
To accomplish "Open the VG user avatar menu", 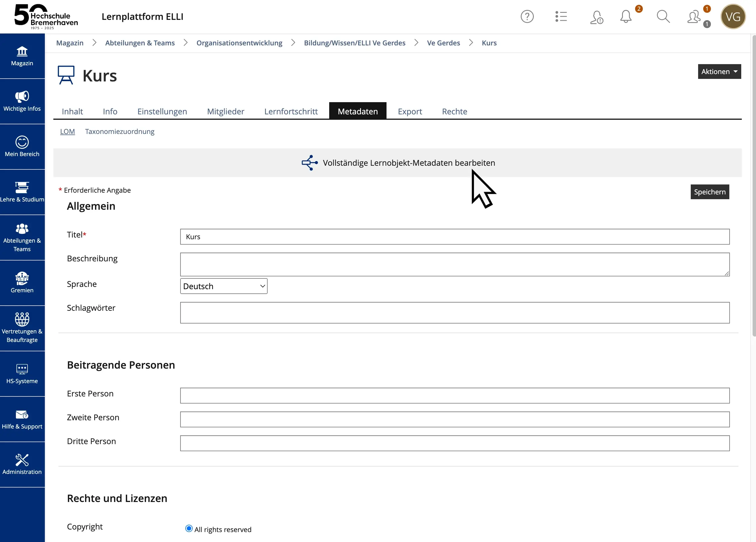I will [x=733, y=17].
